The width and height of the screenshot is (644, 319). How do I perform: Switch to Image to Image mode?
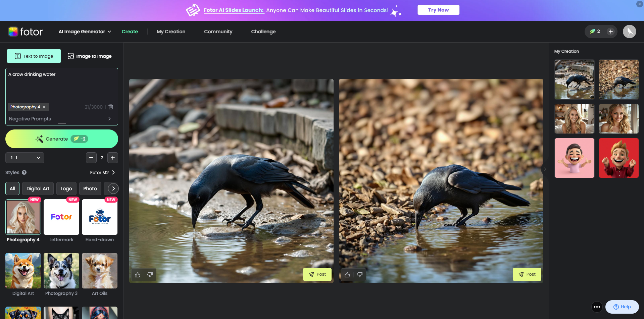90,56
